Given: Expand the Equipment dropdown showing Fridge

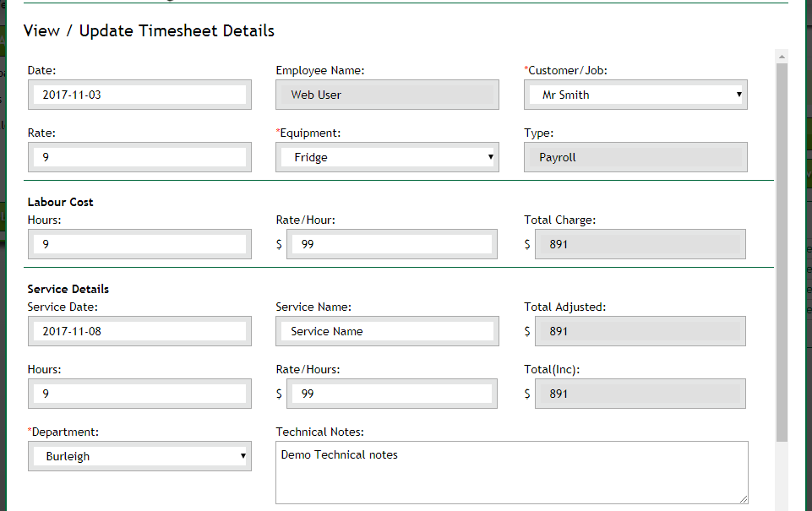Looking at the screenshot, I should point(387,157).
